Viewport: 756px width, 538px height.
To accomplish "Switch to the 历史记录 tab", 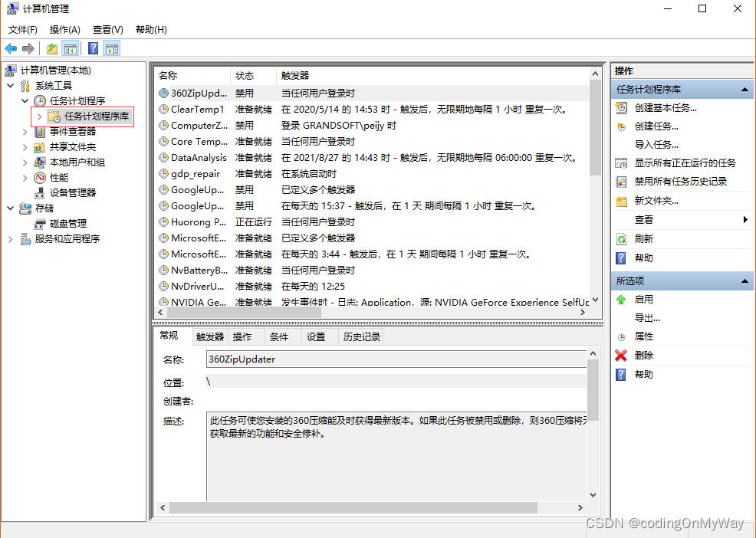I will tap(362, 337).
